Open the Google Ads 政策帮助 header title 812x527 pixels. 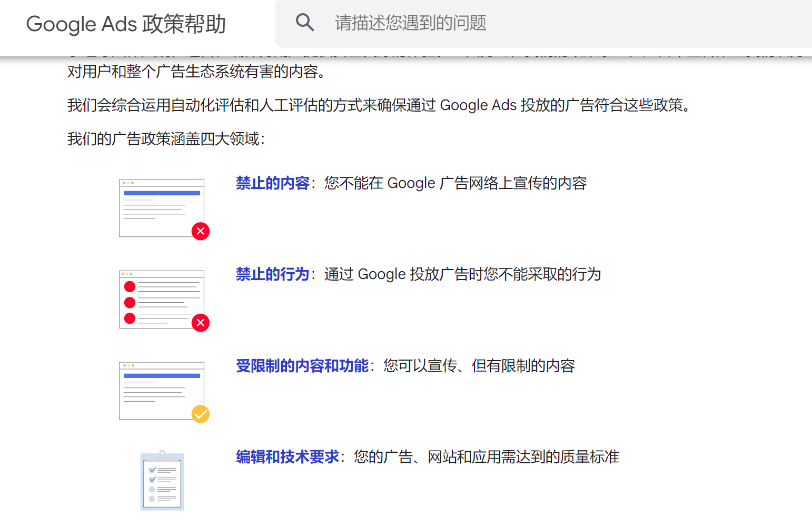(x=126, y=24)
